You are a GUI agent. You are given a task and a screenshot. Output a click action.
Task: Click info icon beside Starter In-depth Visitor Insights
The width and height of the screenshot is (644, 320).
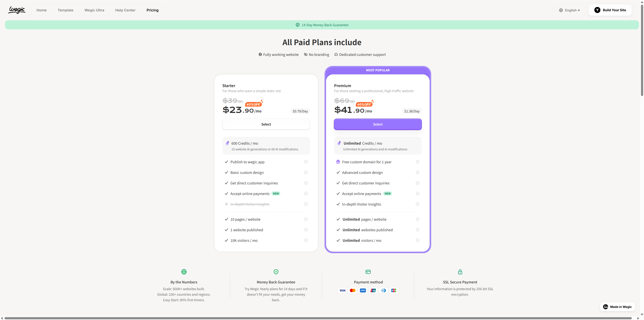[x=306, y=204]
